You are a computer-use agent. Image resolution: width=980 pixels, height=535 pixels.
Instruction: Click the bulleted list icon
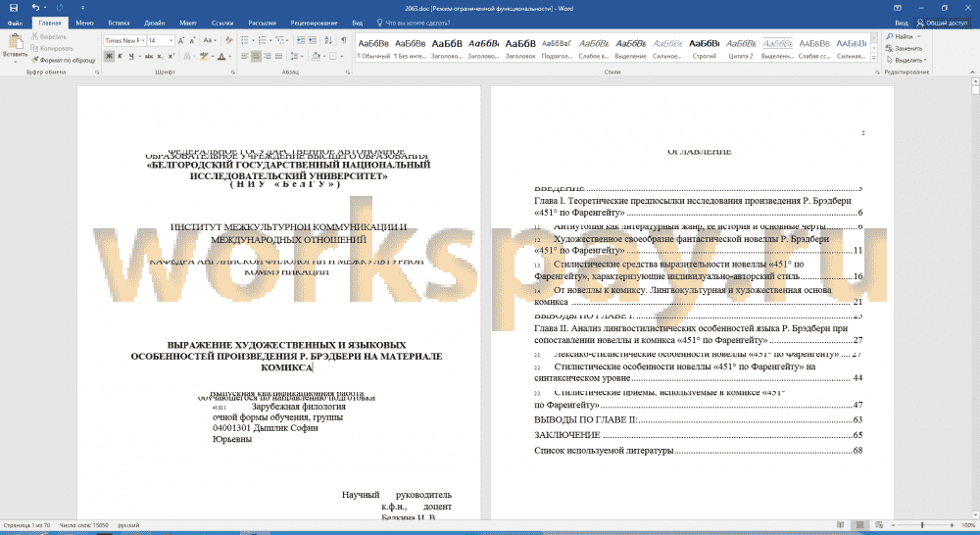246,40
